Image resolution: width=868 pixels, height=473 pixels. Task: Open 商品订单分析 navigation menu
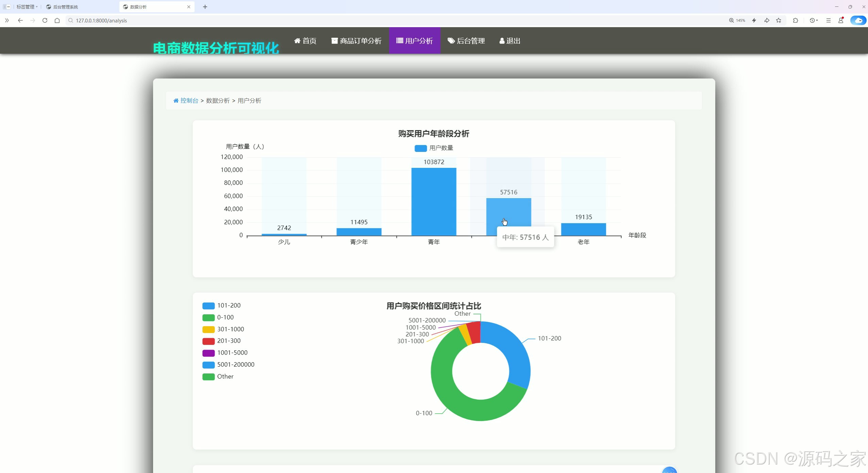point(356,41)
